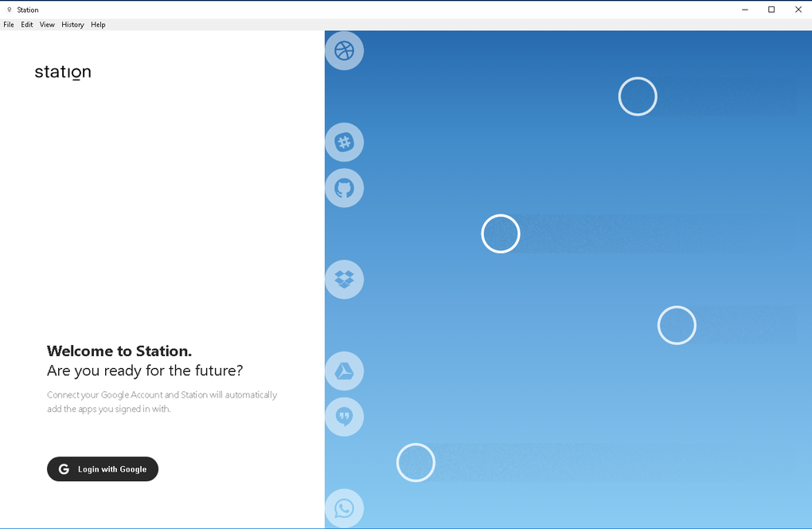Screen dimensions: 812x529
Task: Click the Dribbble basketball icon
Action: click(x=345, y=51)
